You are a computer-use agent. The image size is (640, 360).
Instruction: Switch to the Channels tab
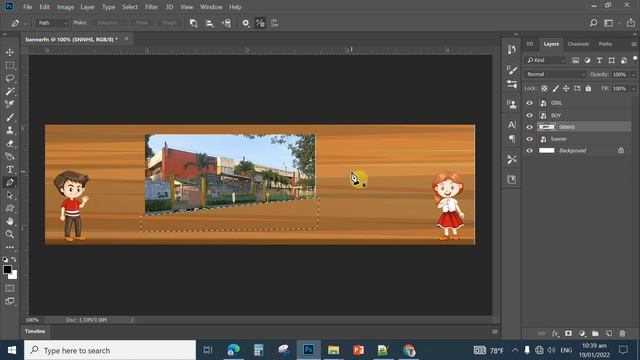578,44
